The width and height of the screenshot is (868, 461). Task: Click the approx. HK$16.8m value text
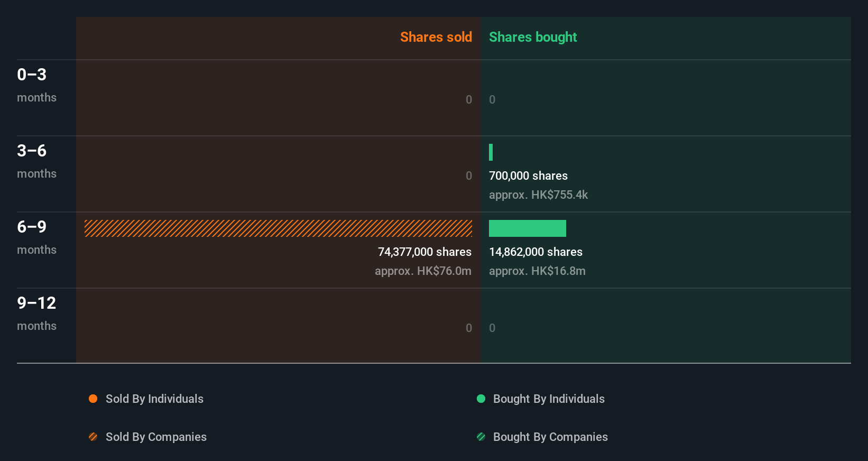[537, 271]
